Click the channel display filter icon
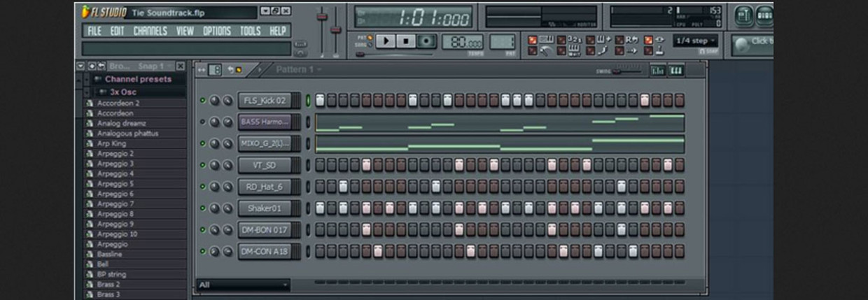 (216, 70)
